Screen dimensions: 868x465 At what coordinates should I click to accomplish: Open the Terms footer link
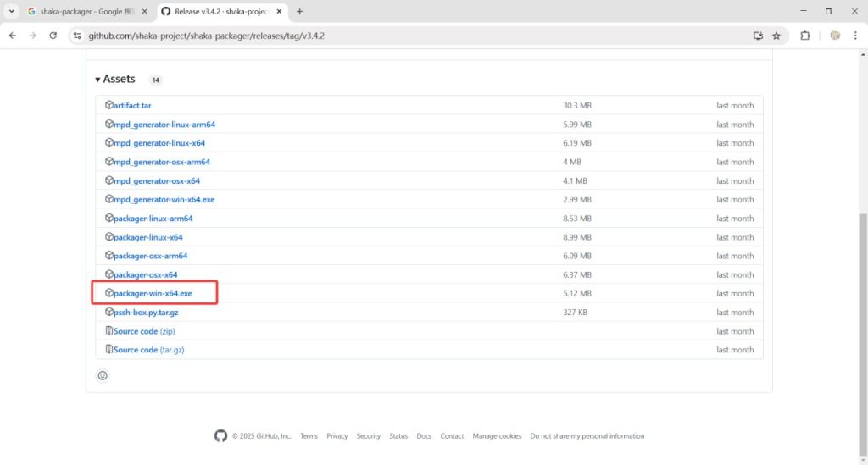[309, 436]
